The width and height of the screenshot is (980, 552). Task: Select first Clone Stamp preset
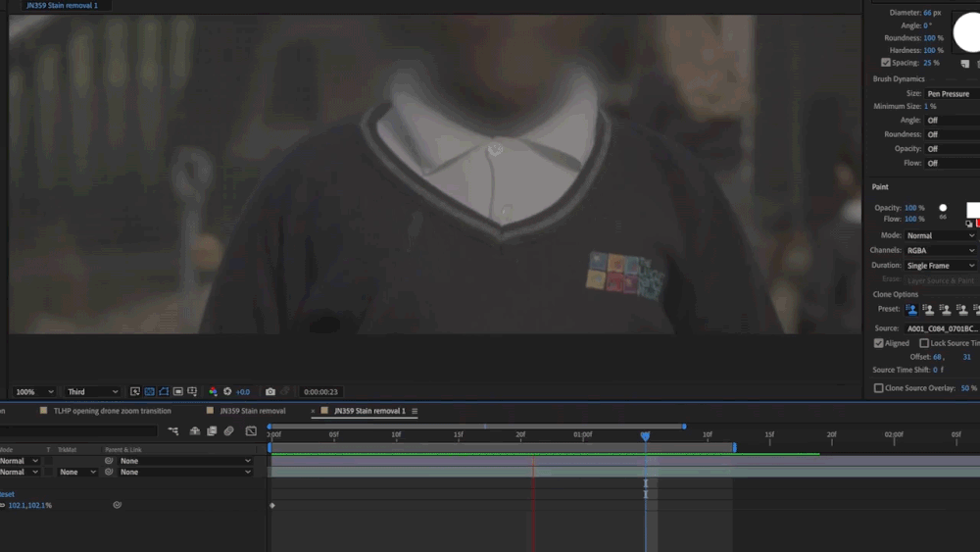(911, 310)
